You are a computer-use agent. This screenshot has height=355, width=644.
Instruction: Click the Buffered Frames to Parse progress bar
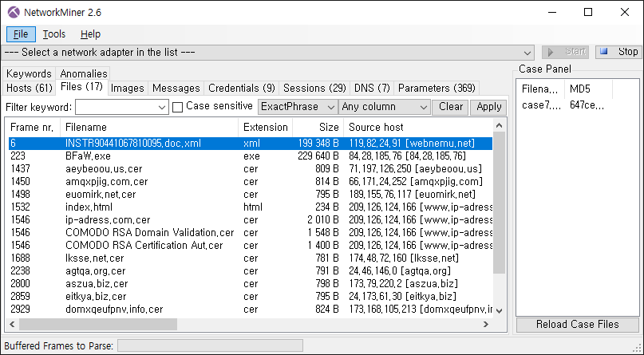[211, 345]
